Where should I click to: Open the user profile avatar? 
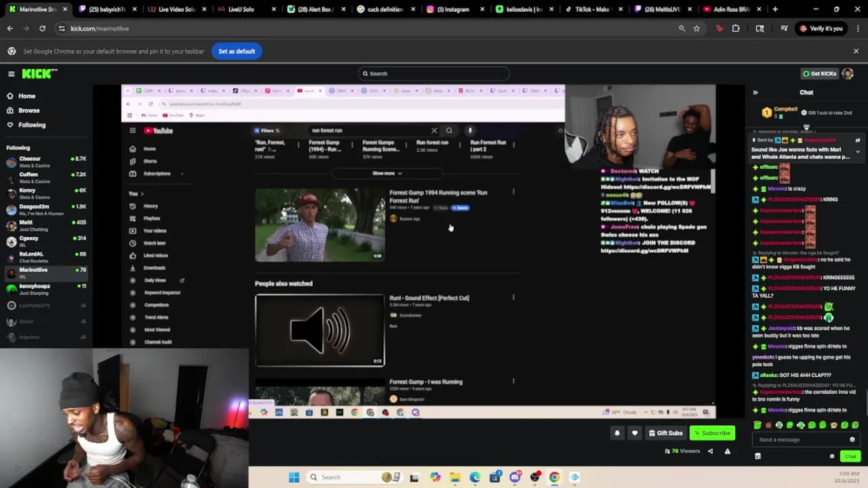pos(848,74)
